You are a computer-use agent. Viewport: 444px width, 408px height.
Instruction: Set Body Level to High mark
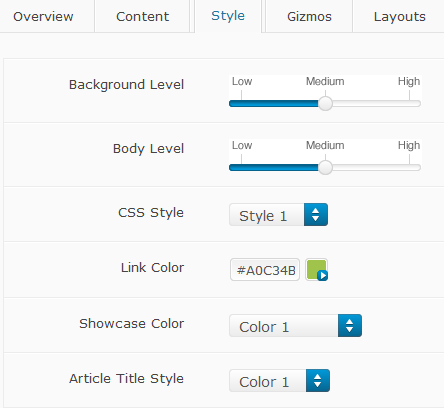[409, 167]
